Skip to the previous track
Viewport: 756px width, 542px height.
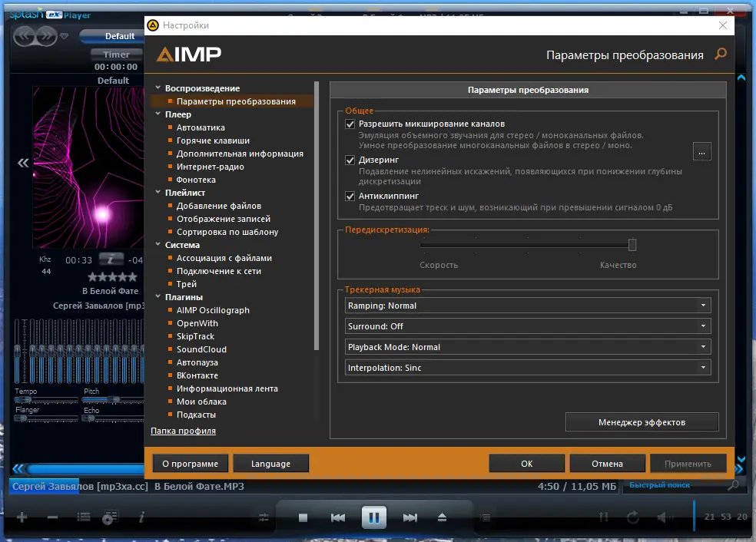coord(338,518)
